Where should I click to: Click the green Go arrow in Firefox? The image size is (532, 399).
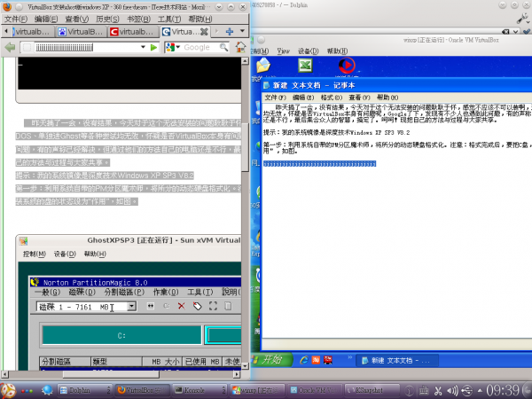(153, 47)
